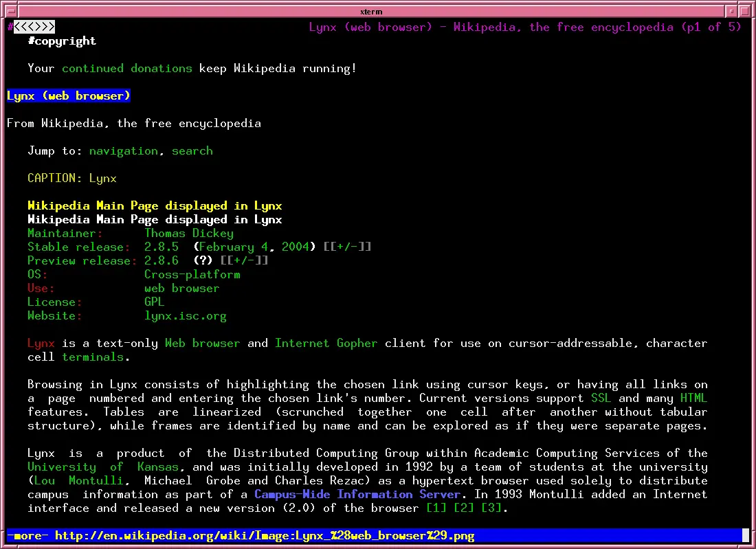
Task: Open the "GPL" license link
Action: point(154,302)
